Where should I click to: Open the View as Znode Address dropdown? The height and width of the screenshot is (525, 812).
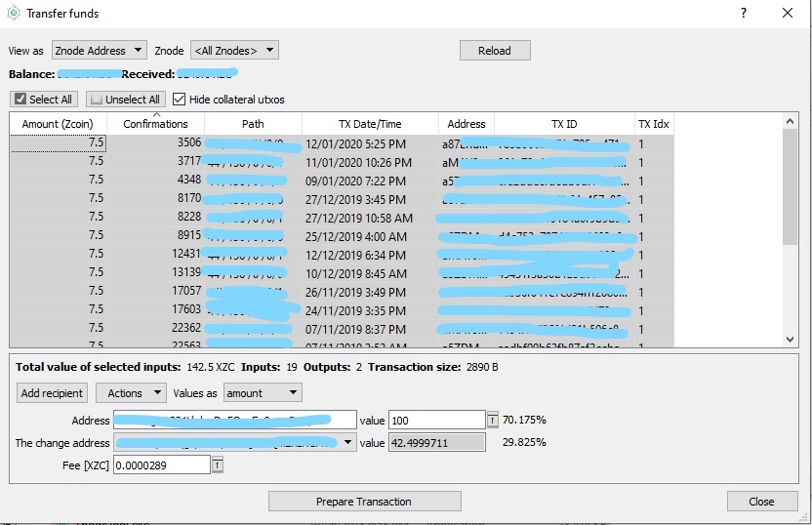[x=98, y=50]
